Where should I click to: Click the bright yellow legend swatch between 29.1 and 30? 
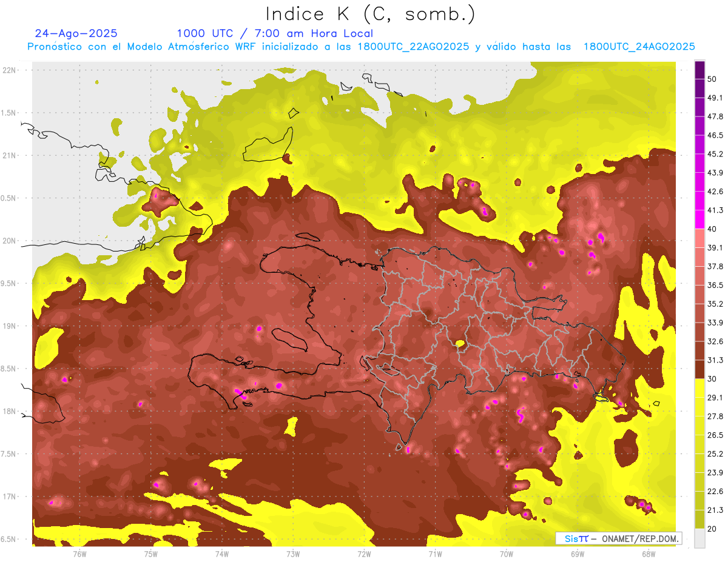pyautogui.click(x=699, y=389)
